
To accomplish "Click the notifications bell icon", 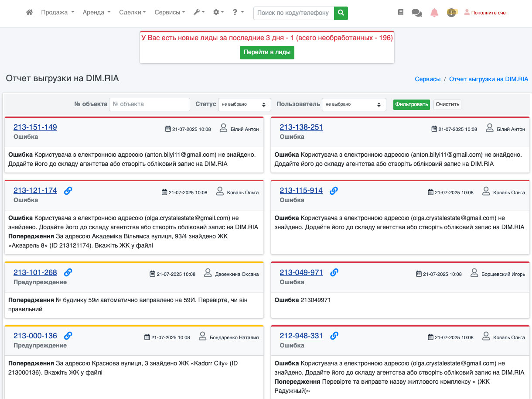I will (434, 13).
